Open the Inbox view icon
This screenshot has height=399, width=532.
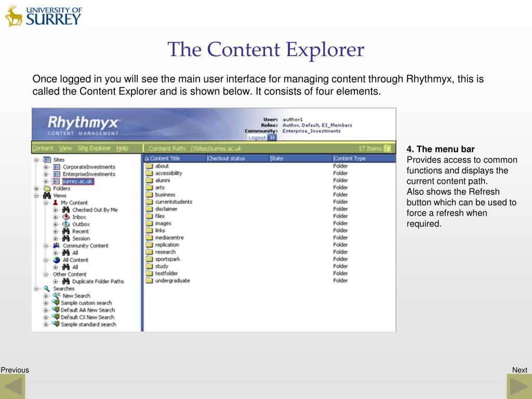[66, 217]
